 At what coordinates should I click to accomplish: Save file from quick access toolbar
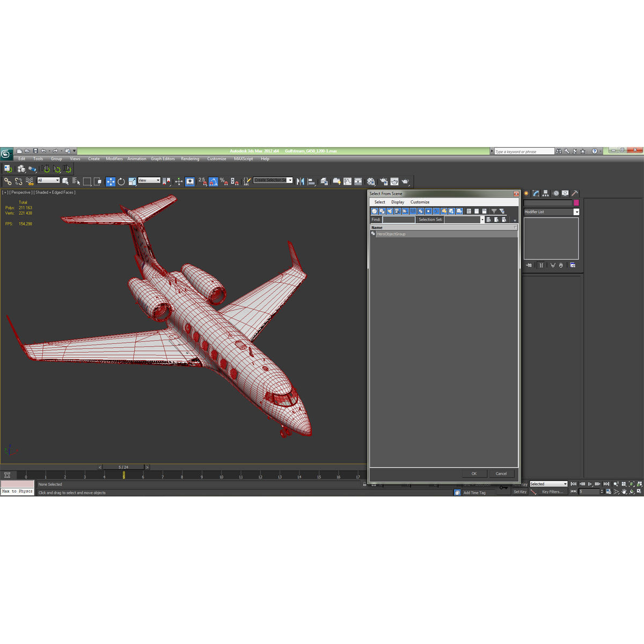coord(35,151)
